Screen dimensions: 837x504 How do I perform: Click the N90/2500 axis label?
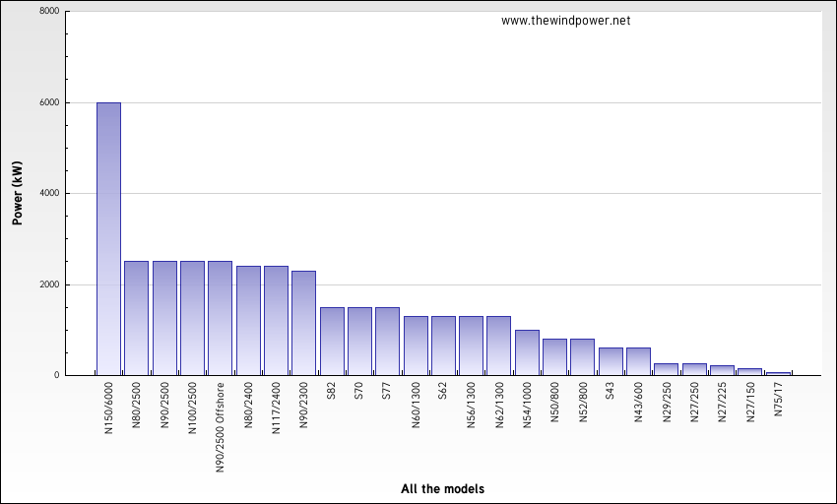tap(164, 404)
